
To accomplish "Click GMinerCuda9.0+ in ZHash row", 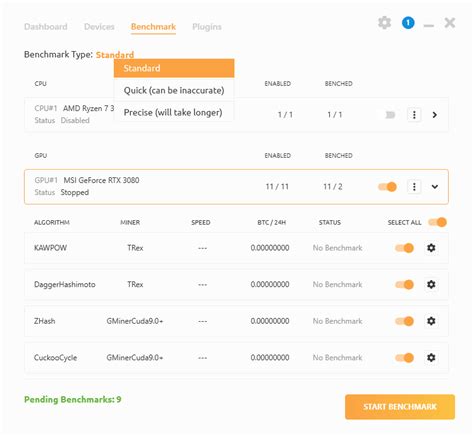I will (x=135, y=321).
